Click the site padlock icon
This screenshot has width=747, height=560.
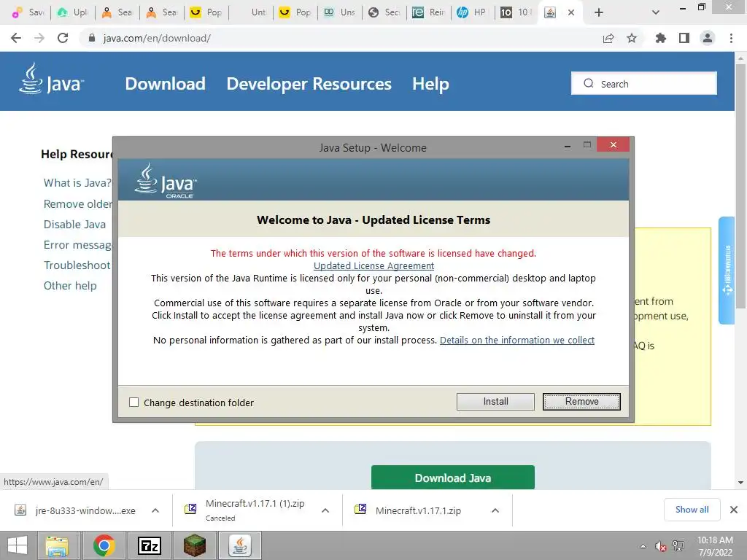(x=92, y=38)
